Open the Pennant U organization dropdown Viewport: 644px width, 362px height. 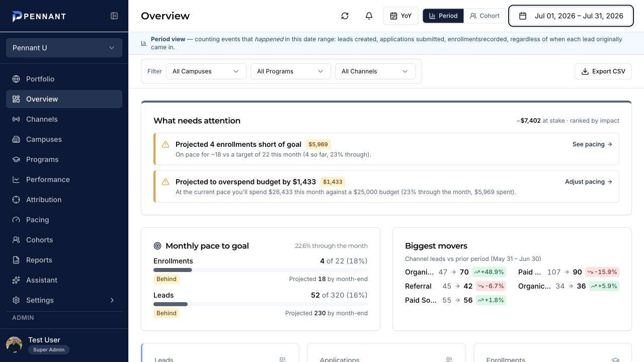64,48
